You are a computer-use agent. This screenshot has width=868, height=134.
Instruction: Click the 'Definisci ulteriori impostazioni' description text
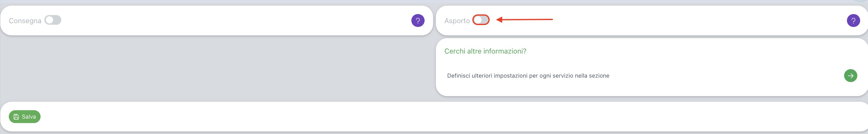[x=528, y=75]
